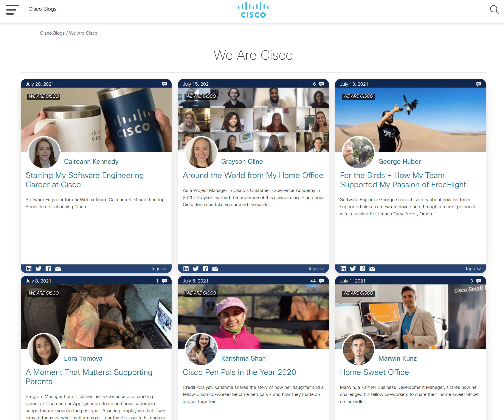Click Karishma Shah's avatar photo
Viewport: 504px width, 420px height.
click(x=201, y=349)
